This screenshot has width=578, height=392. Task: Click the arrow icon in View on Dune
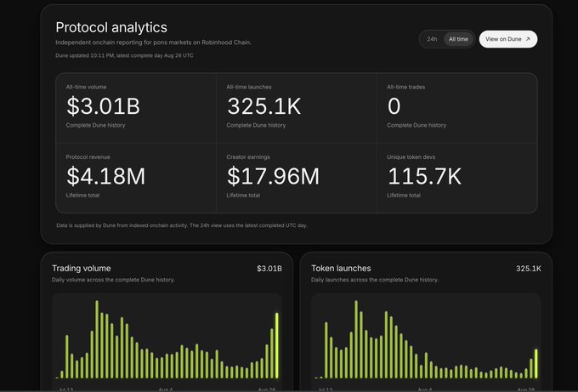pyautogui.click(x=528, y=39)
